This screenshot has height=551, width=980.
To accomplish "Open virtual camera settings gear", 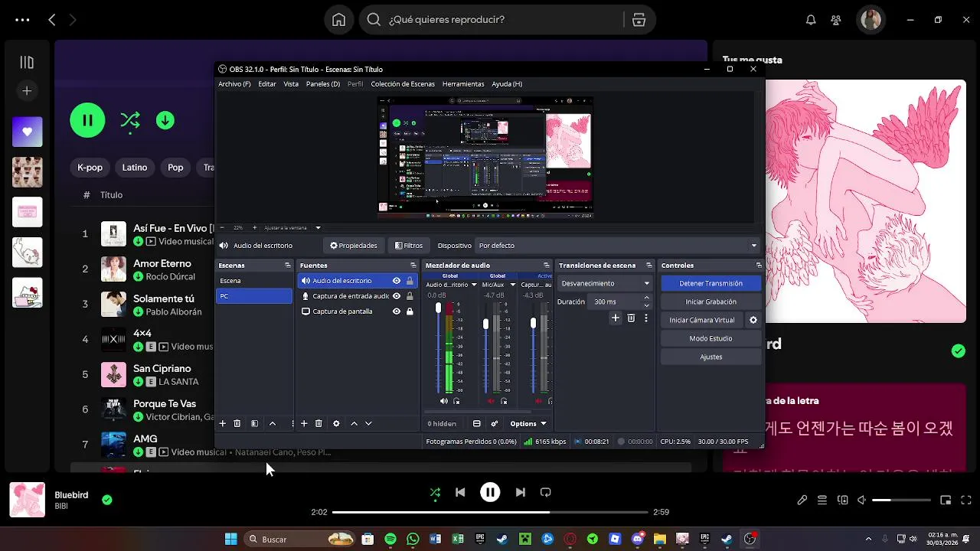I will 753,320.
